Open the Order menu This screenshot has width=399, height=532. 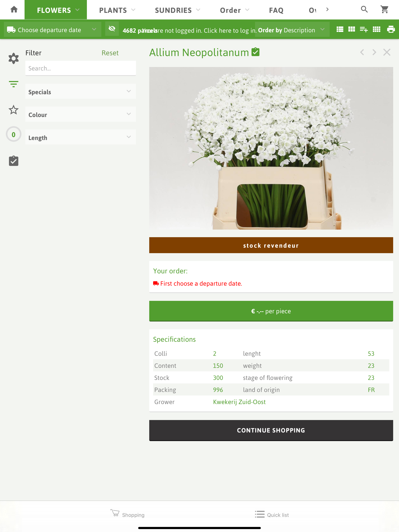pos(235,10)
